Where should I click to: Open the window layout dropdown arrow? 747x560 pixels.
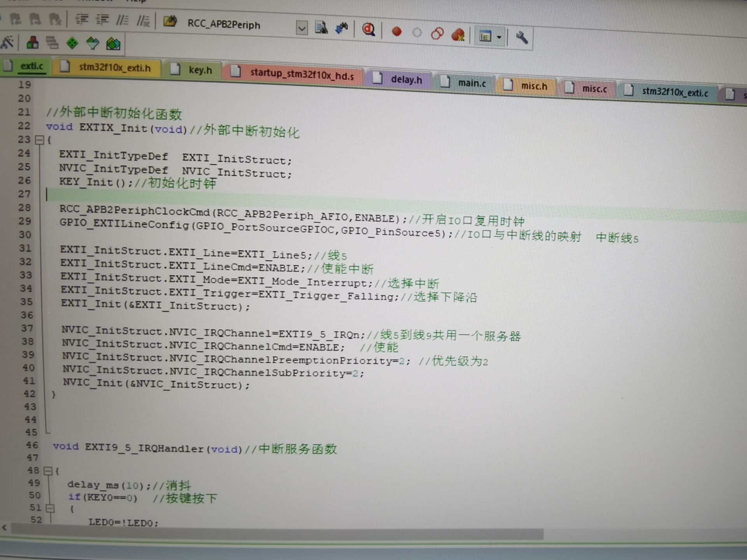[499, 37]
